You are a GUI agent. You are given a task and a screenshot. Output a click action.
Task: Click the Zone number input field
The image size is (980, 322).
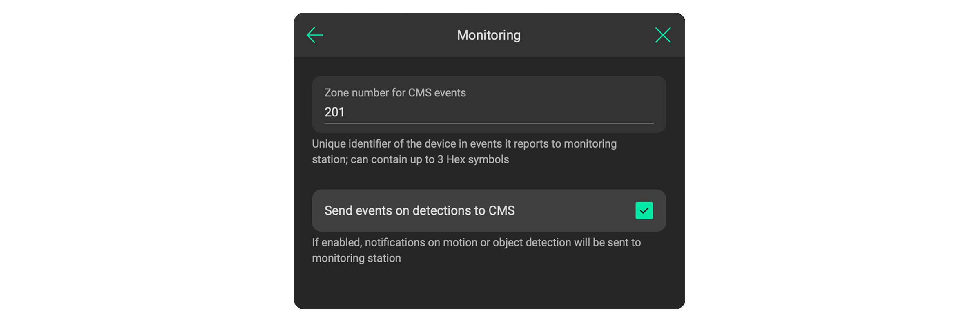pyautogui.click(x=488, y=112)
